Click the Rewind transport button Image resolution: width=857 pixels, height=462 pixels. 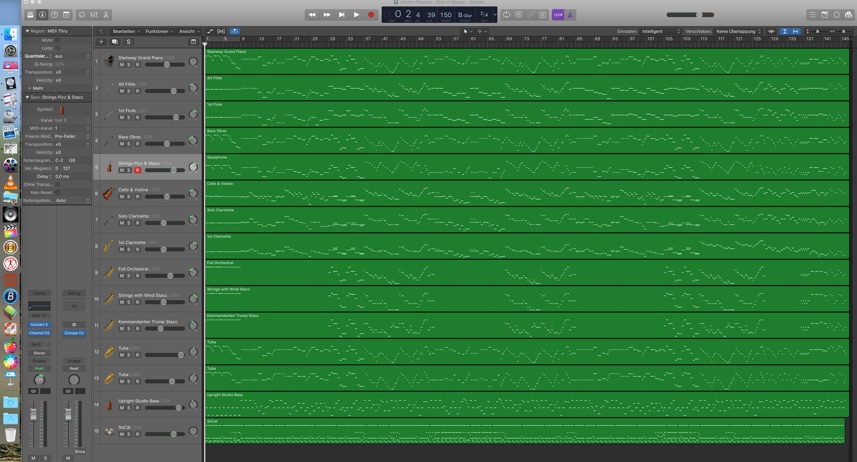click(x=312, y=15)
